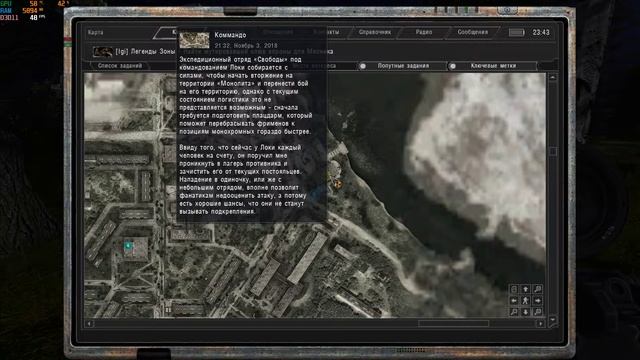Open the Радио tab
This screenshot has height=360, width=640.
pos(424,32)
